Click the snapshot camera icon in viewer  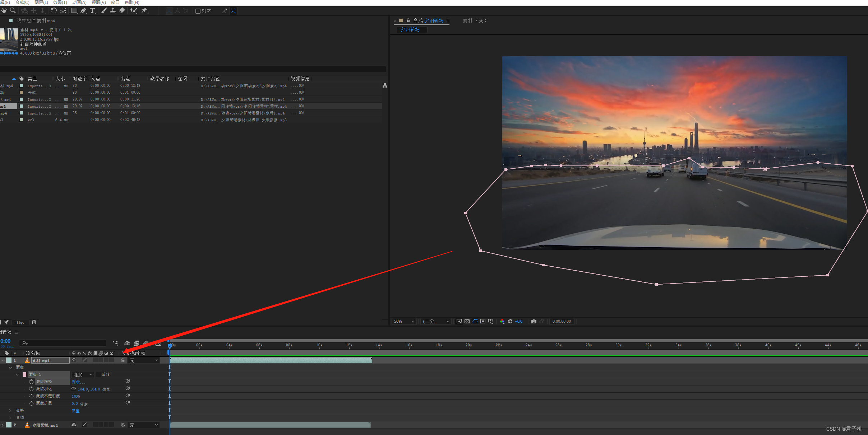click(534, 321)
